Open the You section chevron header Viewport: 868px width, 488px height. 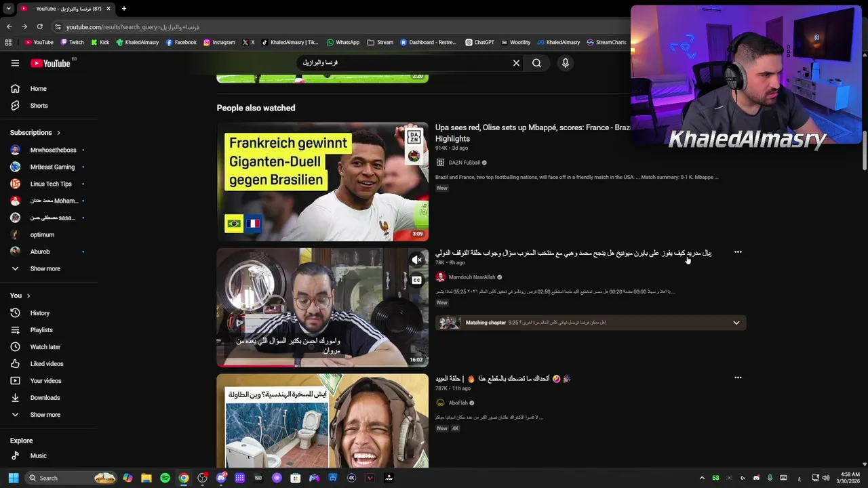coord(20,296)
